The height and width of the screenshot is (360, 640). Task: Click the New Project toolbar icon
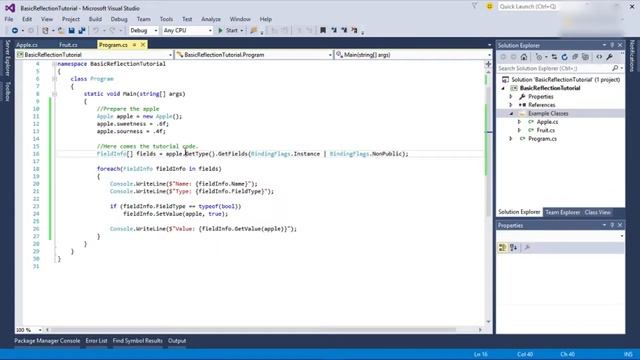(x=45, y=31)
